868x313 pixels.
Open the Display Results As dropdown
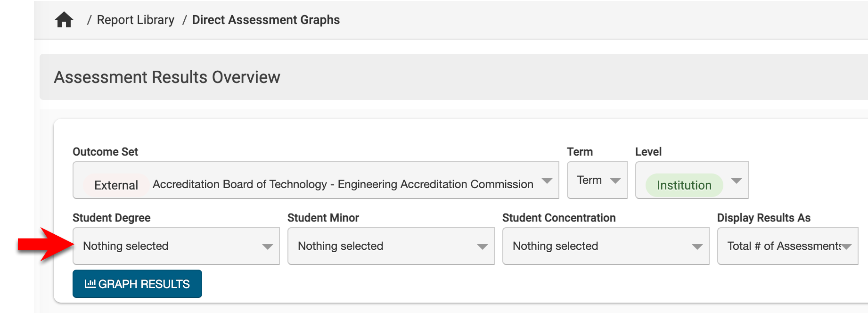(x=782, y=246)
